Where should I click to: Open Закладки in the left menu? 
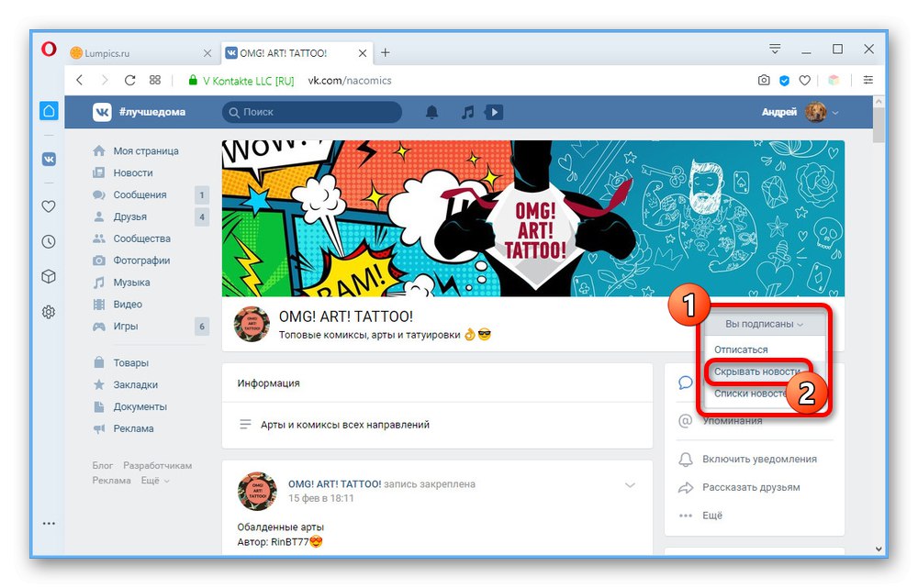click(135, 385)
